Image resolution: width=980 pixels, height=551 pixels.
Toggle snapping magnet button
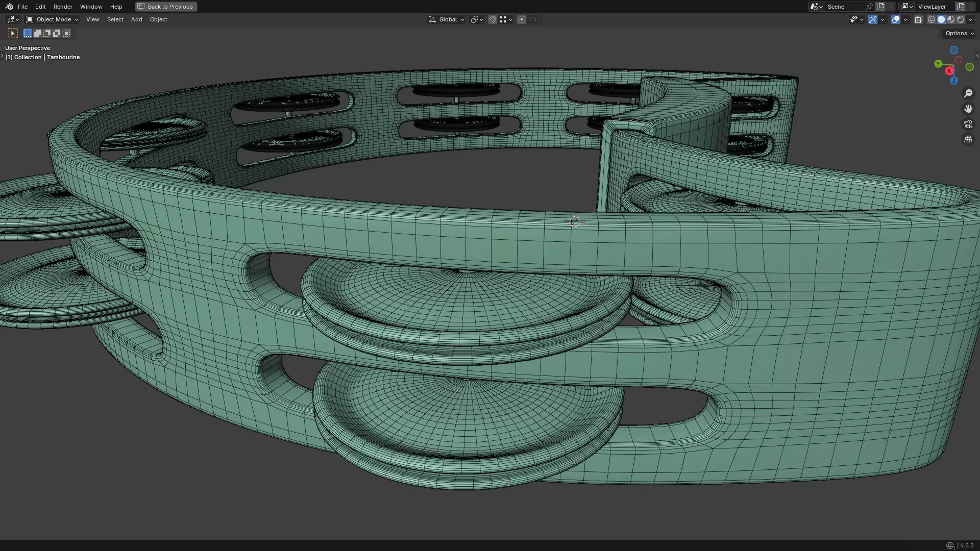(492, 19)
